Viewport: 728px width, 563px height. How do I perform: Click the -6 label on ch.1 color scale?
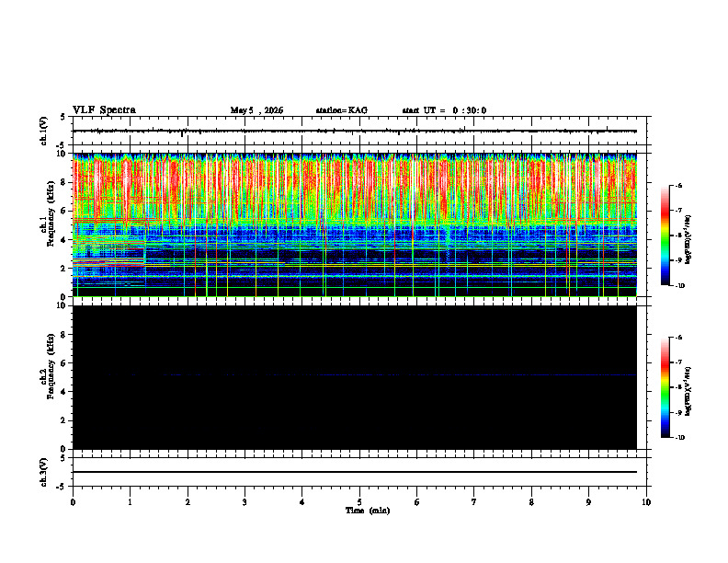point(678,185)
